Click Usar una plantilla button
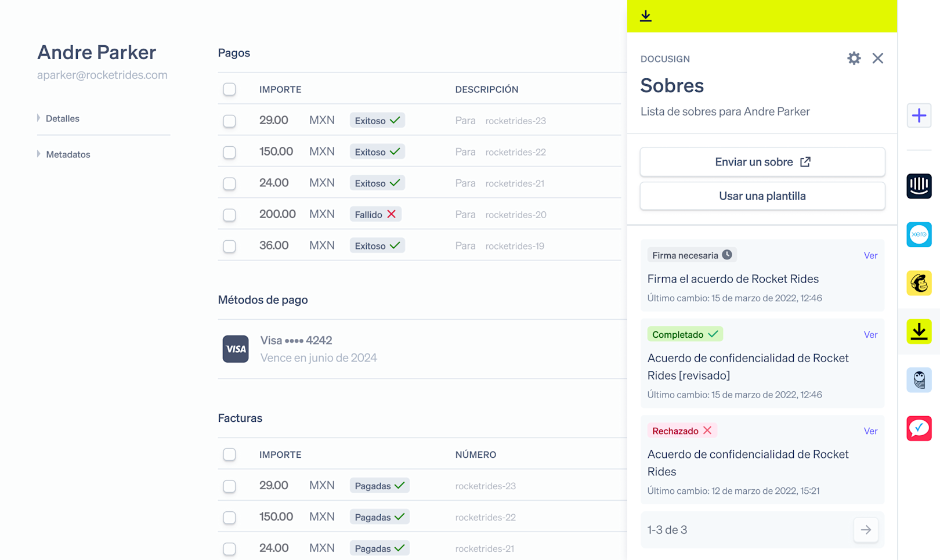940x560 pixels. point(762,196)
